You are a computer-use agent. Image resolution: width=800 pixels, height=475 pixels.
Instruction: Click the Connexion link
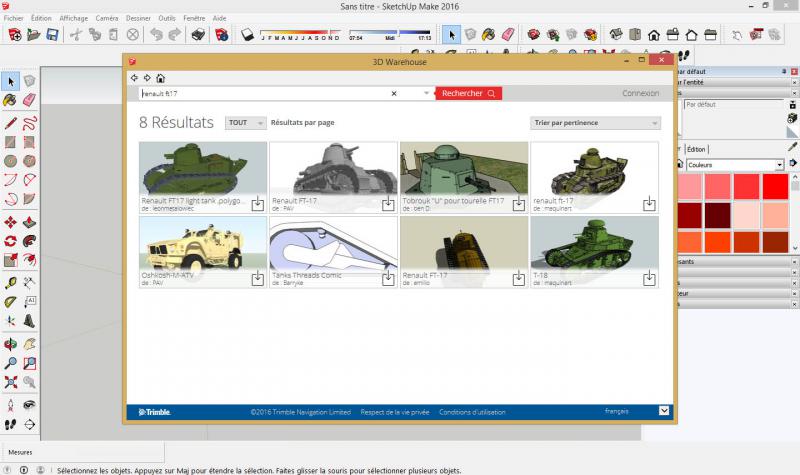click(x=640, y=93)
